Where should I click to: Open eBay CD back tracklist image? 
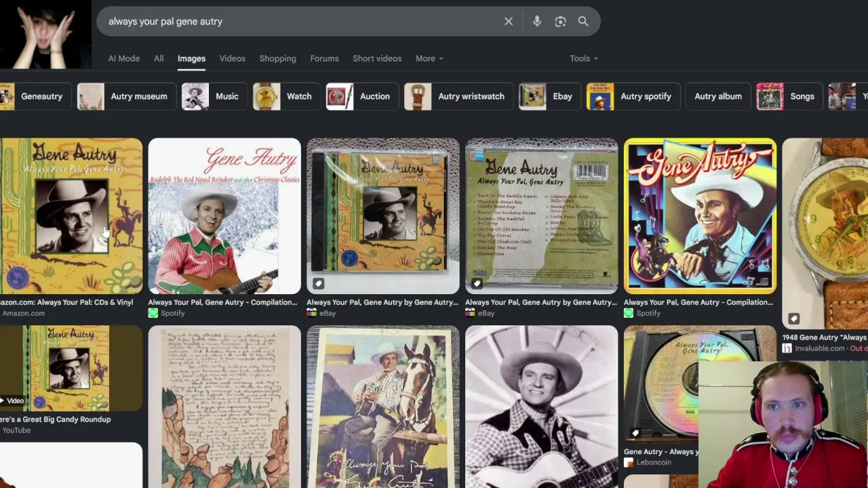click(542, 216)
